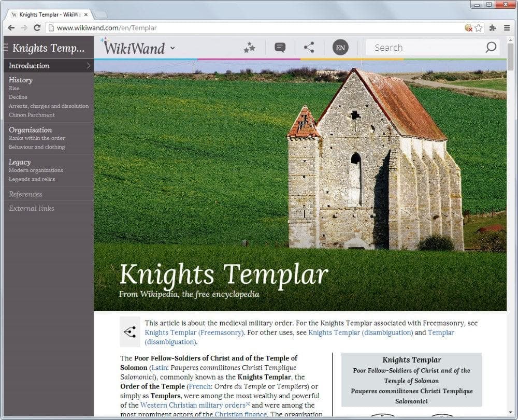Open Knights Templar (Freemasonry) link
Viewport: 518px width, 420px height.
click(x=194, y=332)
